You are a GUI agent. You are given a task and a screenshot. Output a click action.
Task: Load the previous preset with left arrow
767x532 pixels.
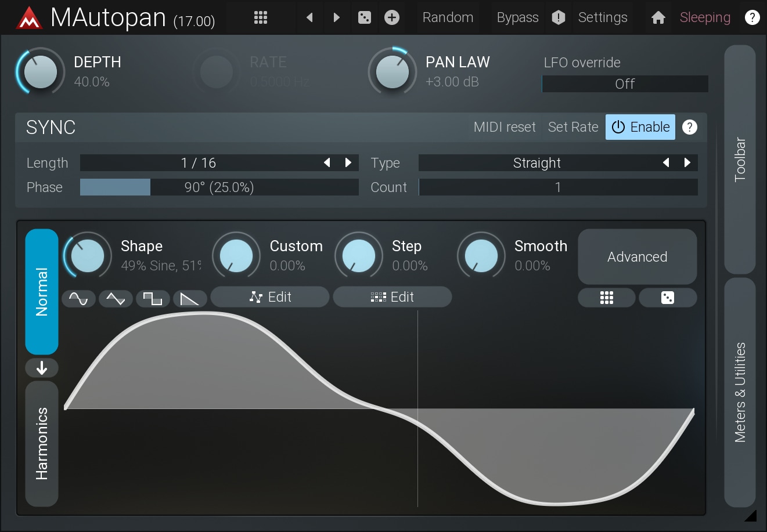coord(309,17)
